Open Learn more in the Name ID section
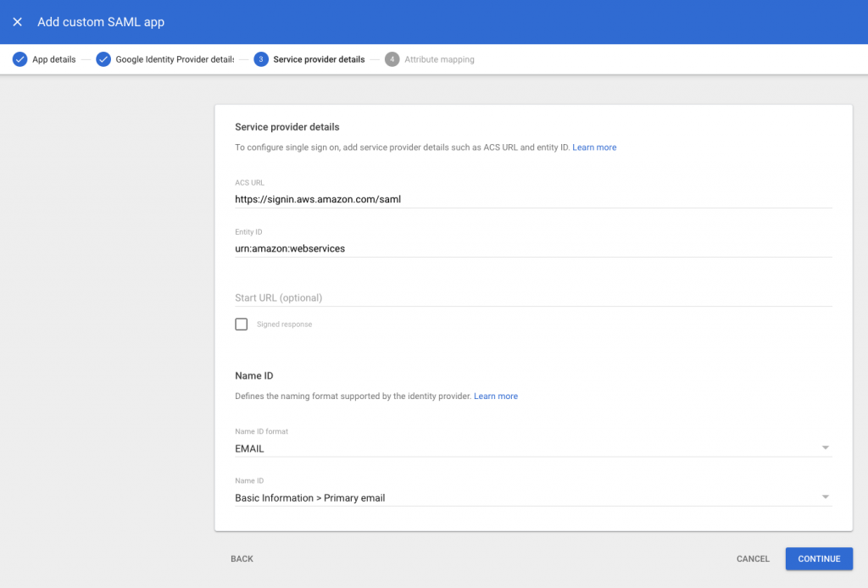The width and height of the screenshot is (868, 588). point(496,396)
